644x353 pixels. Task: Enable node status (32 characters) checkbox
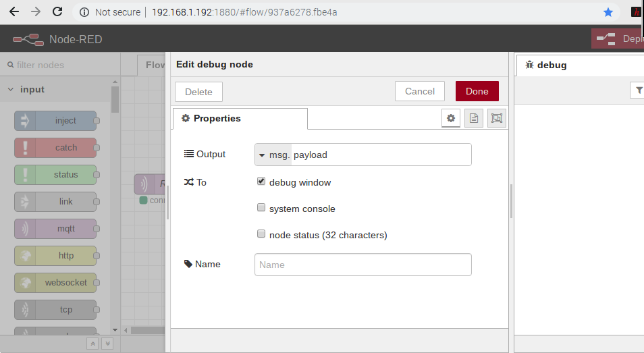[261, 234]
